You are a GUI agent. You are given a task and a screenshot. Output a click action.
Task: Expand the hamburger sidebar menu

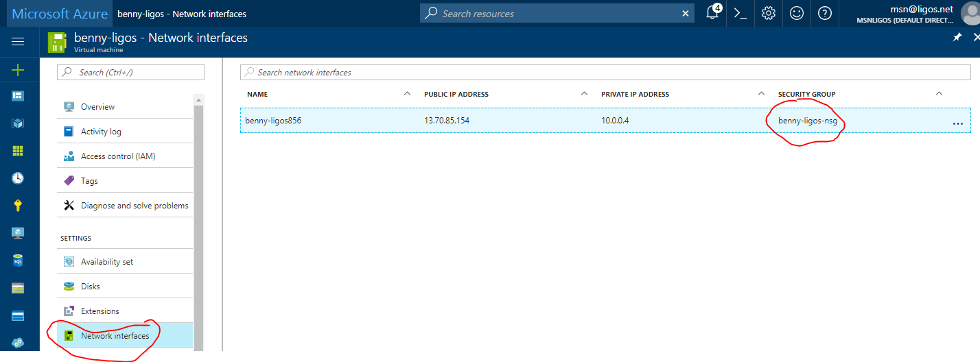(18, 42)
